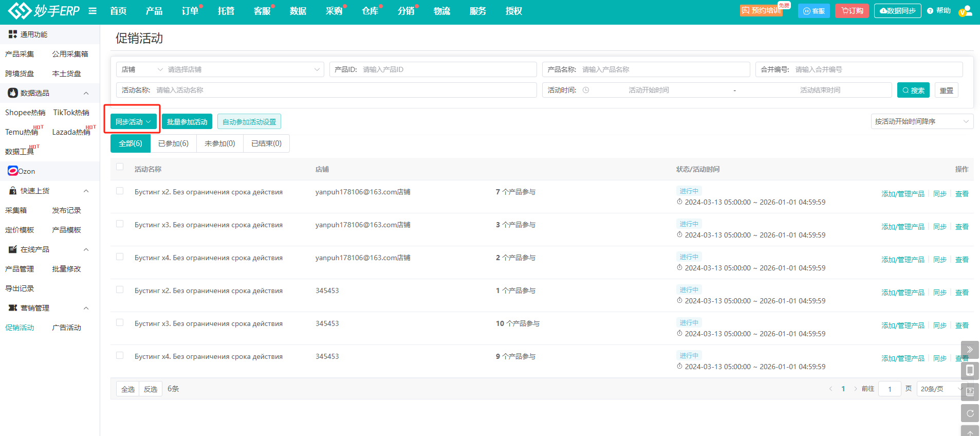The image size is (980, 436).
Task: Click 查看 link in the 3 个产品参与 row
Action: click(x=962, y=227)
